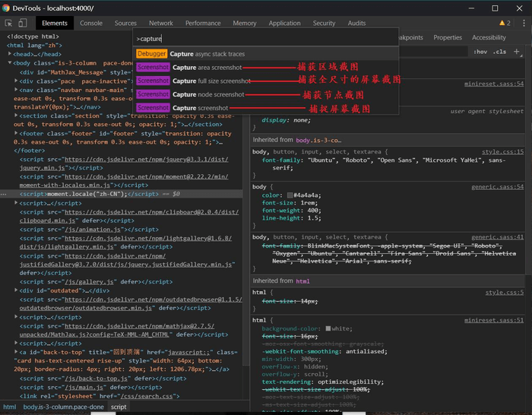Open the /js/gallery.js link
532x415 pixels.
pyautogui.click(x=89, y=282)
